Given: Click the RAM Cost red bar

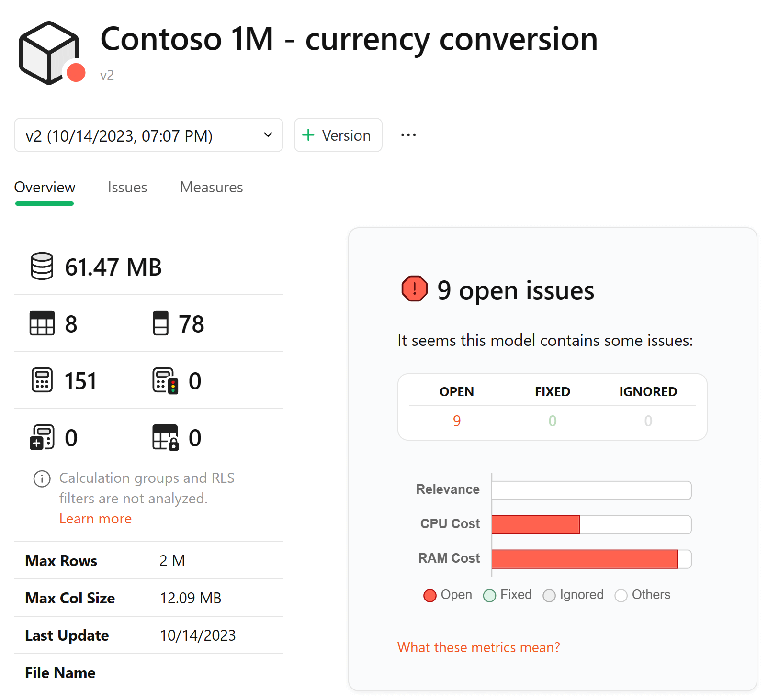Looking at the screenshot, I should pyautogui.click(x=585, y=559).
